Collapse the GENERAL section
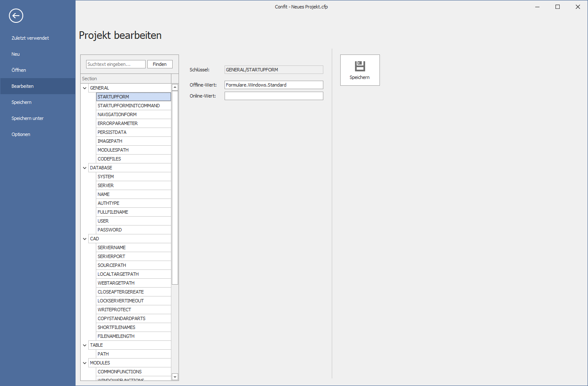The image size is (588, 386). click(x=85, y=88)
